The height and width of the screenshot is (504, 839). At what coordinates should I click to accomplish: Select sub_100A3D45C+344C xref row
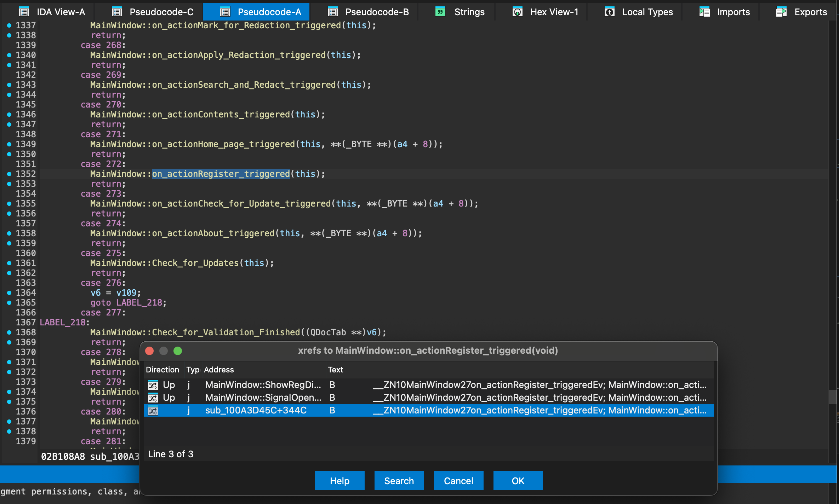428,410
